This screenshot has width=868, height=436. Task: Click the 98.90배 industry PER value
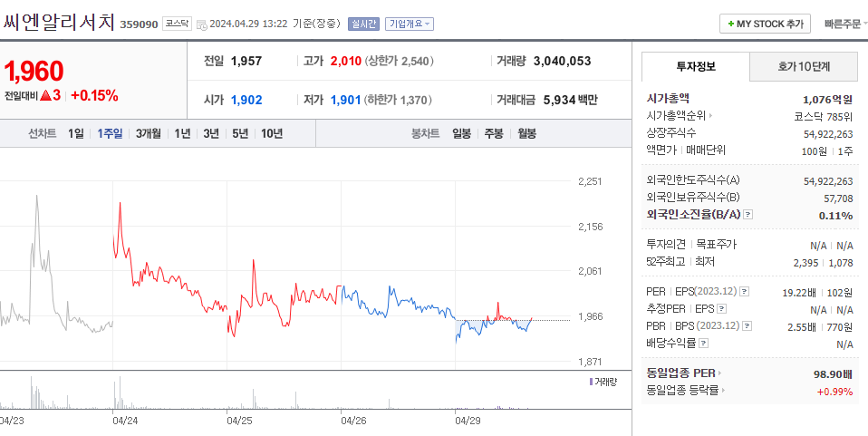834,374
